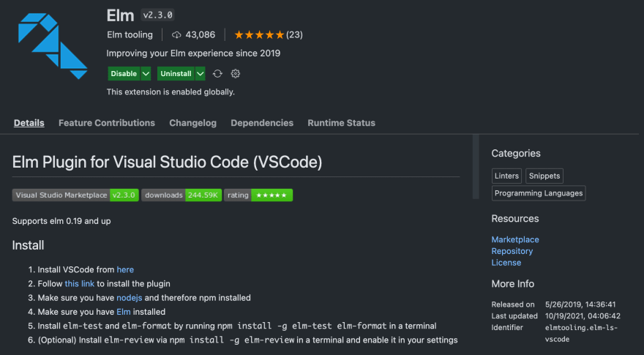Click the (23) review count
This screenshot has height=355, width=644.
point(294,35)
